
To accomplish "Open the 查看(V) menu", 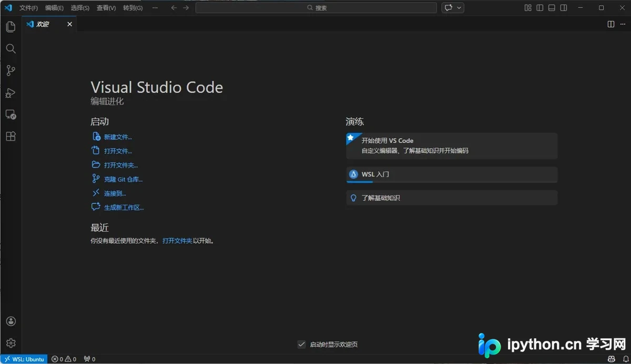I will point(106,8).
